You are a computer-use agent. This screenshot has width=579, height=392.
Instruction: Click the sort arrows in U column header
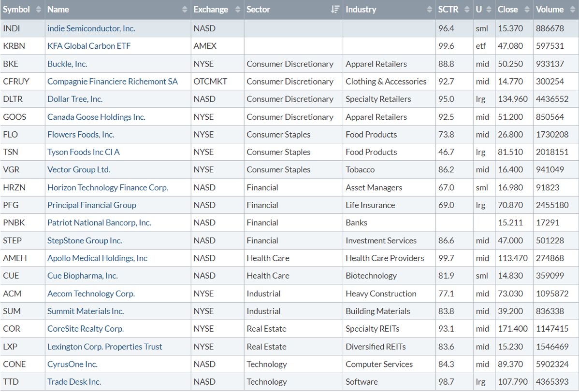(489, 10)
